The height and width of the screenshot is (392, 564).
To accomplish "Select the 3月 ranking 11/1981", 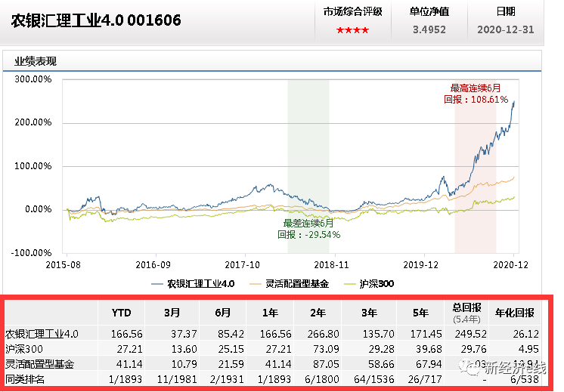I will coord(177,379).
